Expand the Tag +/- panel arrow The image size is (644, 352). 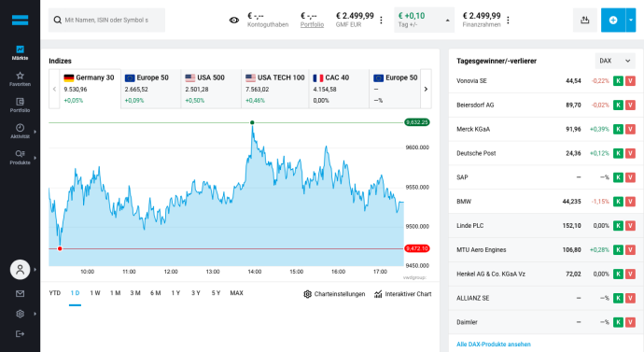coord(448,21)
